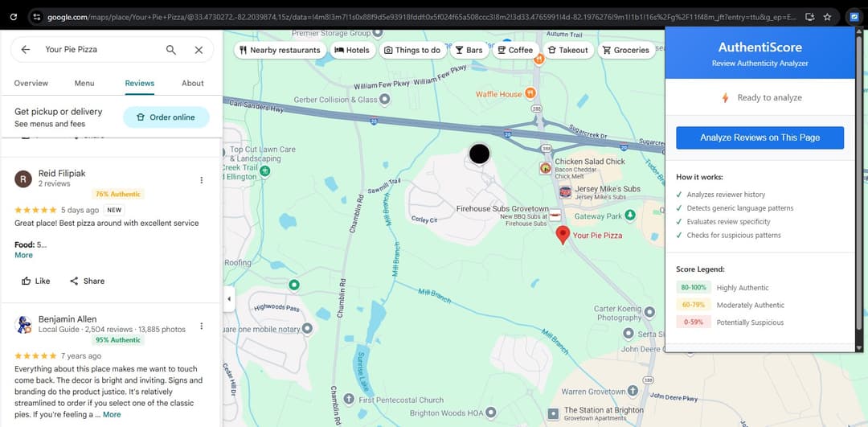868x427 pixels.
Task: Click the Top Cut Lawn Care green marker
Action: click(x=264, y=171)
